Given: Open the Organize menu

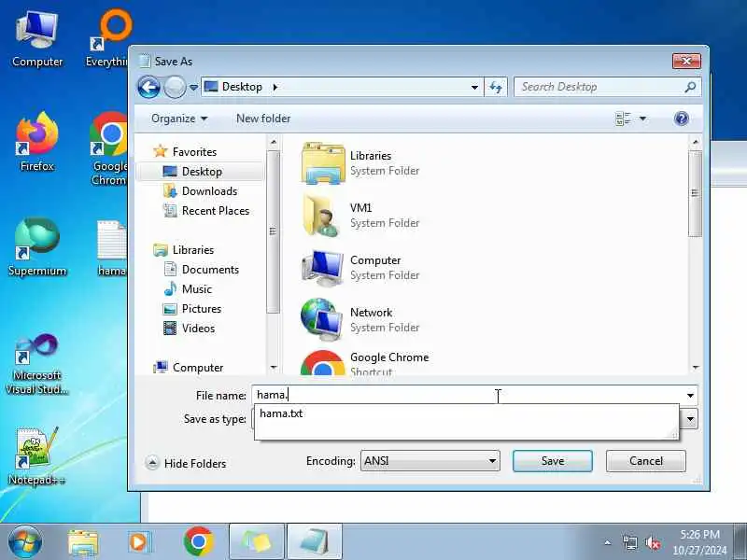Looking at the screenshot, I should click(x=179, y=119).
